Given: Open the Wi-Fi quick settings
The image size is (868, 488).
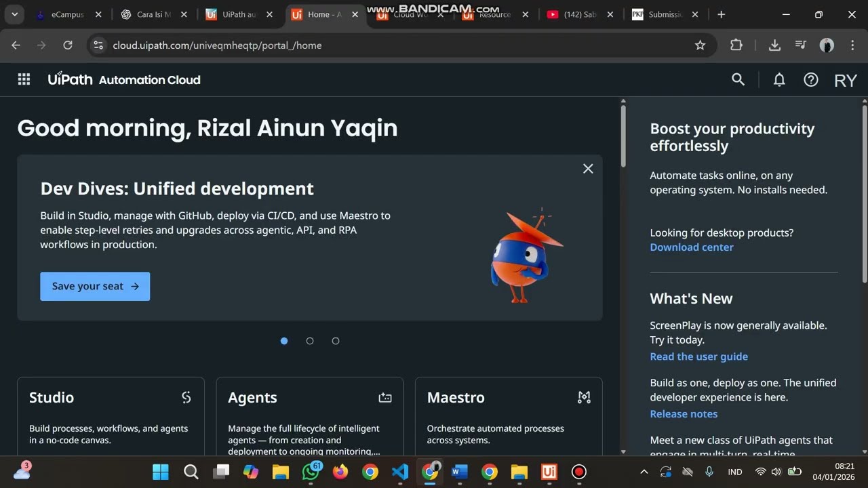Looking at the screenshot, I should (x=761, y=472).
